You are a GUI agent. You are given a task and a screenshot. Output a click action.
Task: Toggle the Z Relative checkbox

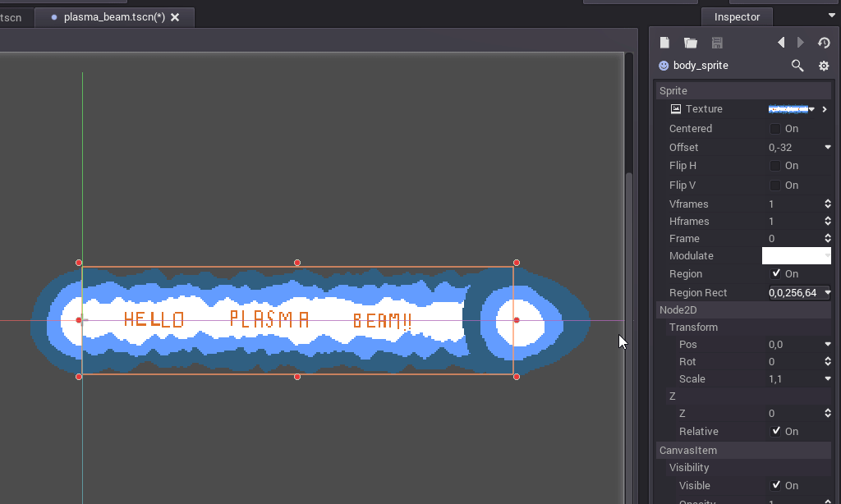pyautogui.click(x=775, y=431)
